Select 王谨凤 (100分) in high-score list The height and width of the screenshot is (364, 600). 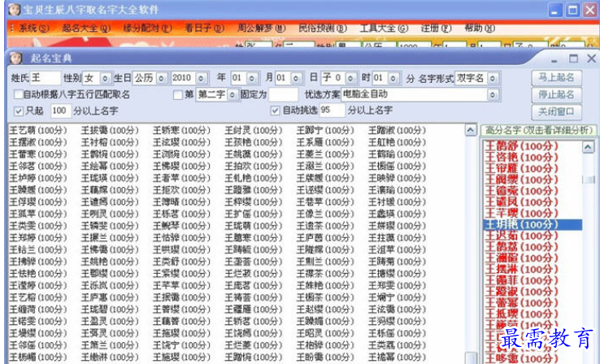click(x=521, y=201)
